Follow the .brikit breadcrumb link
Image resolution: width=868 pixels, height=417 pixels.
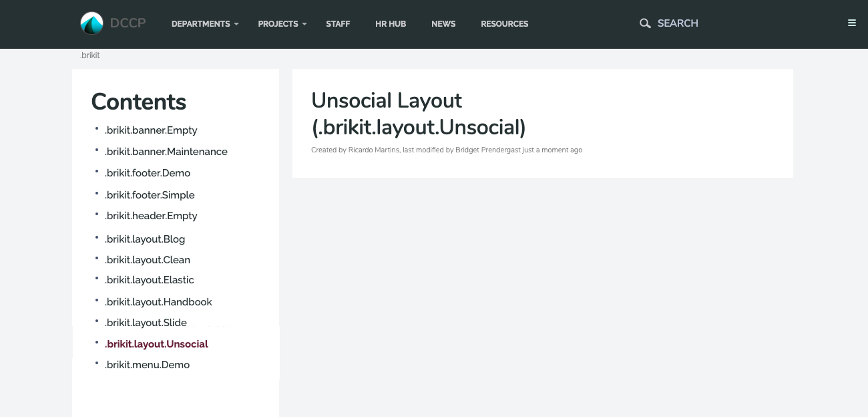pyautogui.click(x=90, y=55)
